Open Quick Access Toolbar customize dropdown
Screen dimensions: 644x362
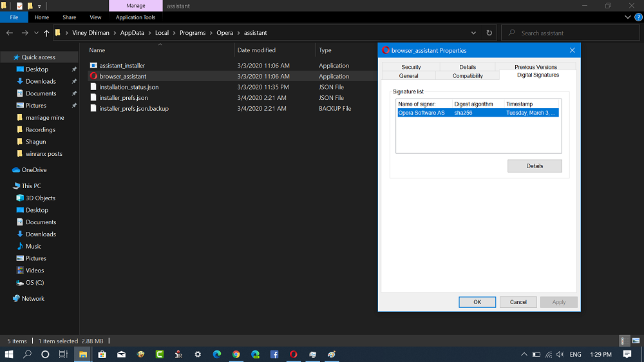pos(39,6)
